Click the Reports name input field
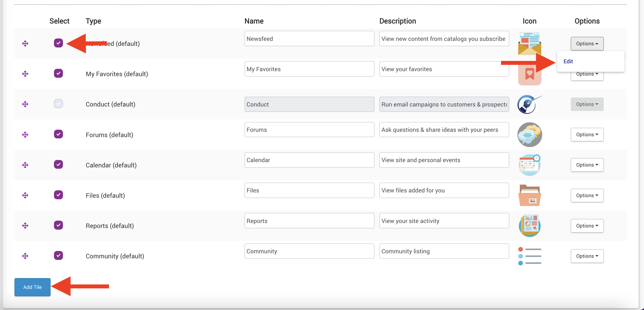Image resolution: width=644 pixels, height=310 pixels. (309, 221)
